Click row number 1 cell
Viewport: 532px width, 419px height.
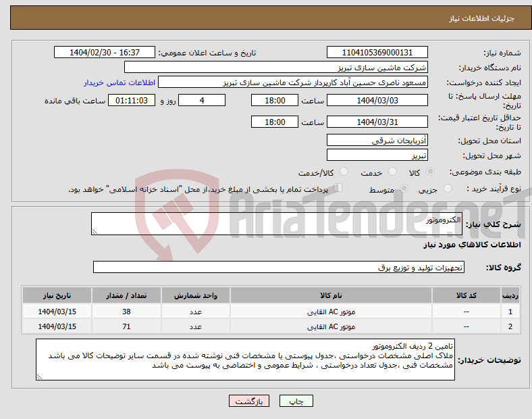click(x=510, y=312)
